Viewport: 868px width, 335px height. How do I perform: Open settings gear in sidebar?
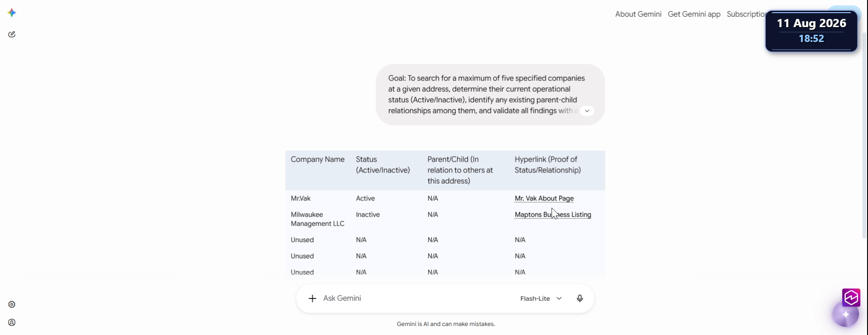(12, 304)
